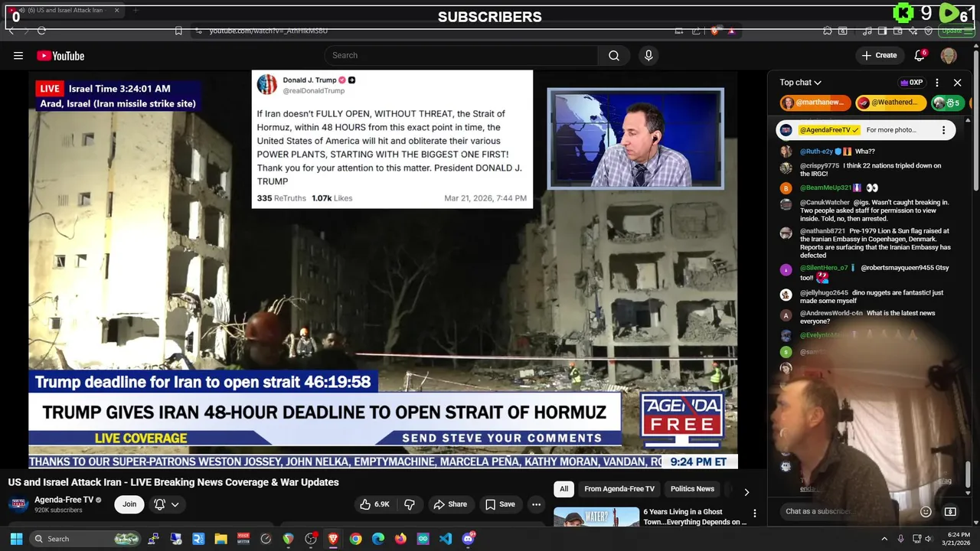980x551 pixels.
Task: Open the Brave Wallet icon
Action: pyautogui.click(x=897, y=31)
